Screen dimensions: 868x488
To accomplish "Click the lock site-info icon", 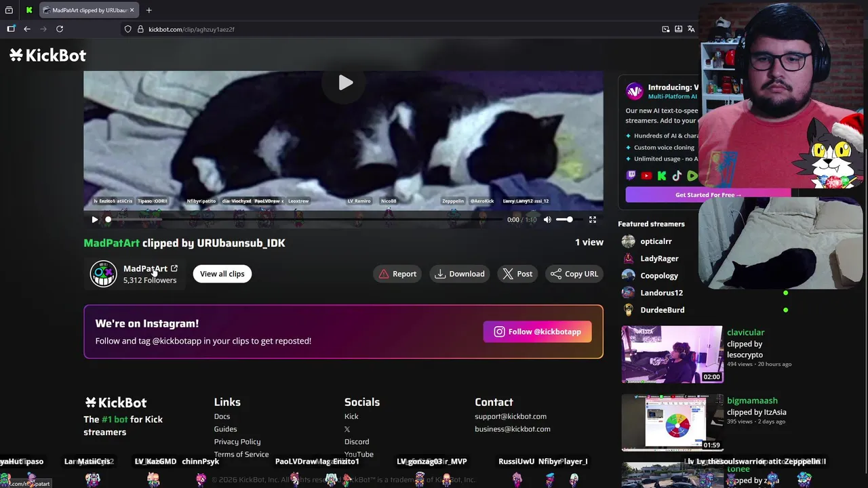I will coord(140,29).
